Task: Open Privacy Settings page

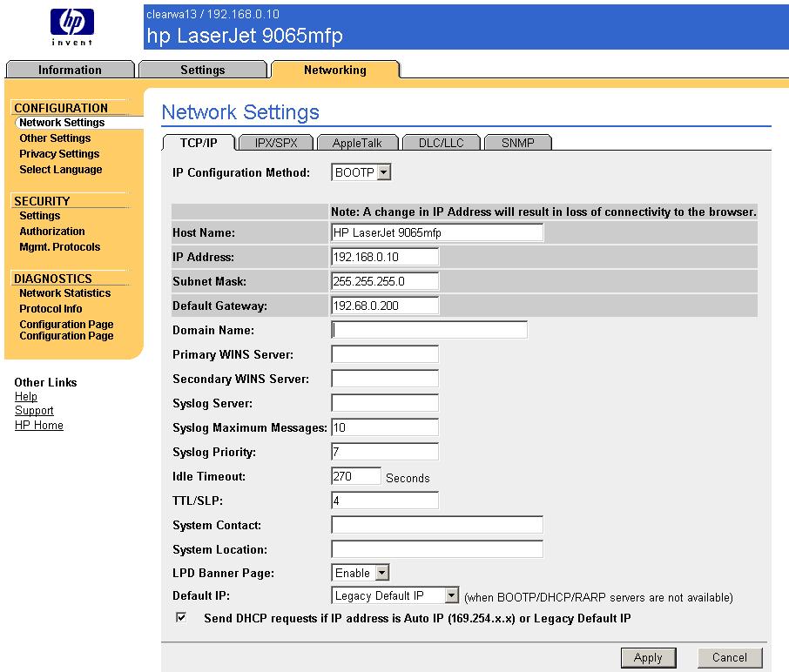Action: click(59, 154)
